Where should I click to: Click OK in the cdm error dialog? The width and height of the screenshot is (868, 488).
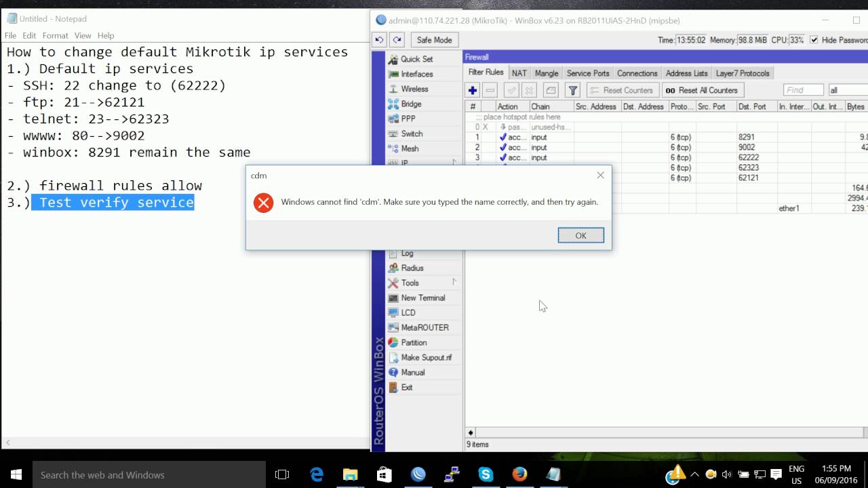[x=580, y=235]
